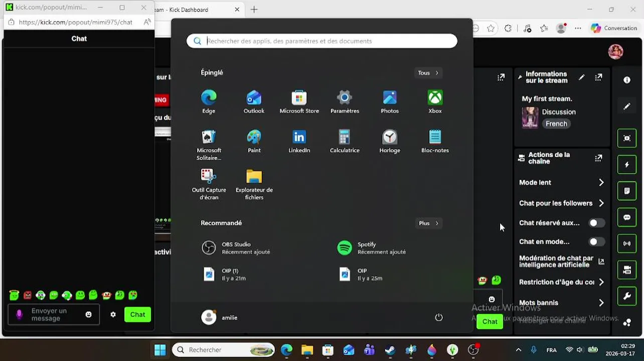
Task: Open emoji picker in popout chat
Action: (89, 314)
